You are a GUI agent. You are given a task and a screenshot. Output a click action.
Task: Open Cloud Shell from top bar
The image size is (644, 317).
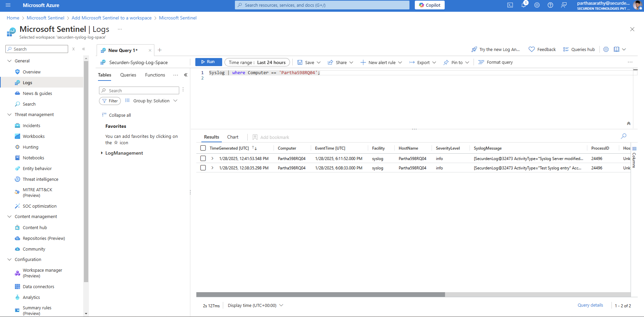pos(510,5)
